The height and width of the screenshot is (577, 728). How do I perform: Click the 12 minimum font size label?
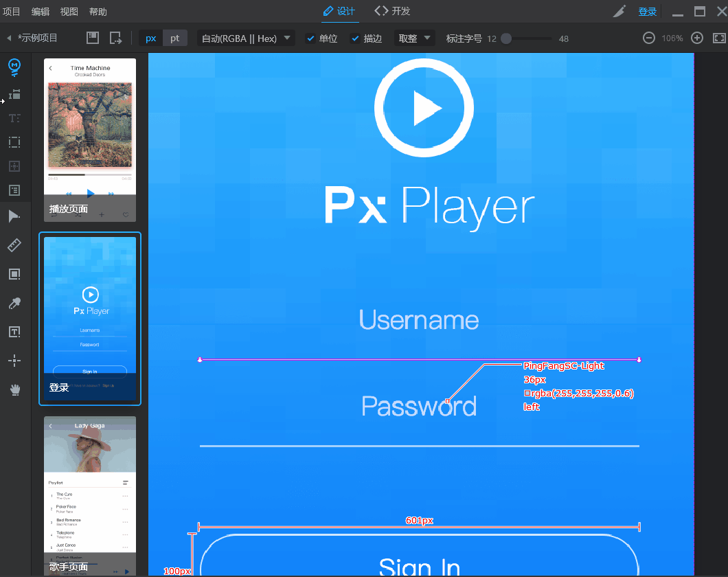click(x=492, y=38)
